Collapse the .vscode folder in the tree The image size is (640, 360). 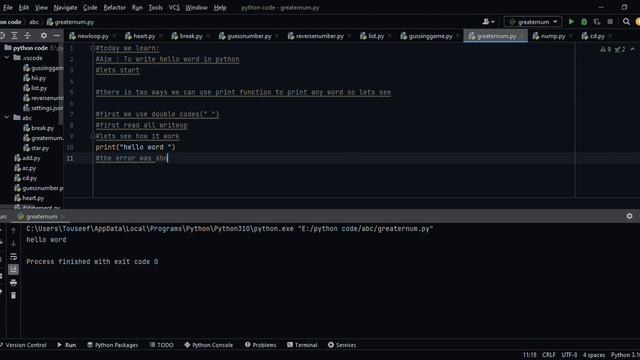pyautogui.click(x=7, y=58)
